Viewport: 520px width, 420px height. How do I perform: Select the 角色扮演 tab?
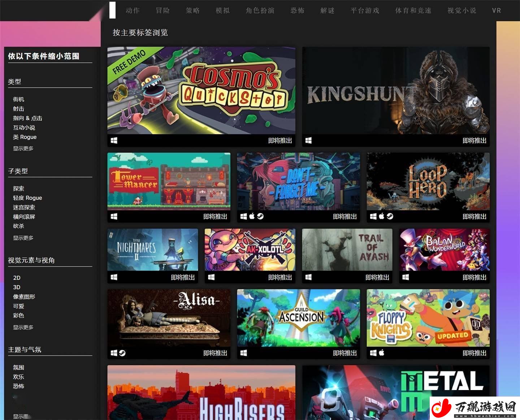[260, 10]
